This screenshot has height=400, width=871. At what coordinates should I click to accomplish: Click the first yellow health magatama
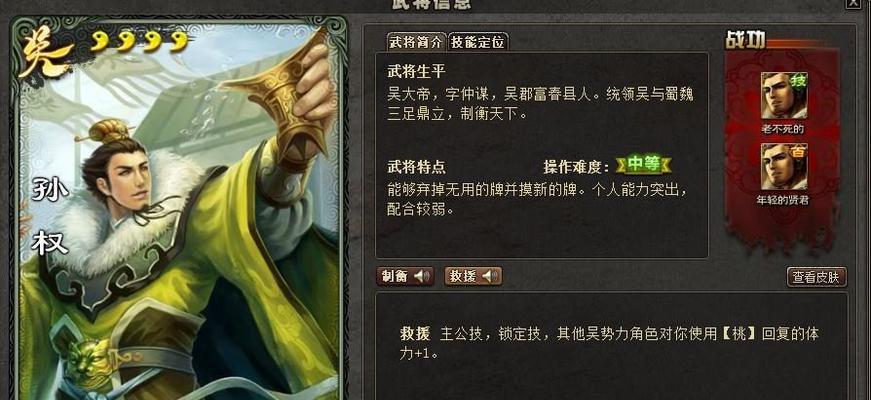100,41
